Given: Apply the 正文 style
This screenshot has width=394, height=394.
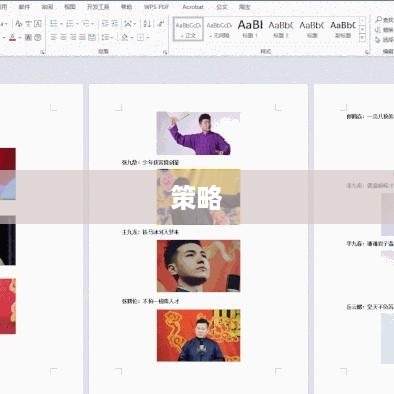Looking at the screenshot, I should [x=188, y=29].
